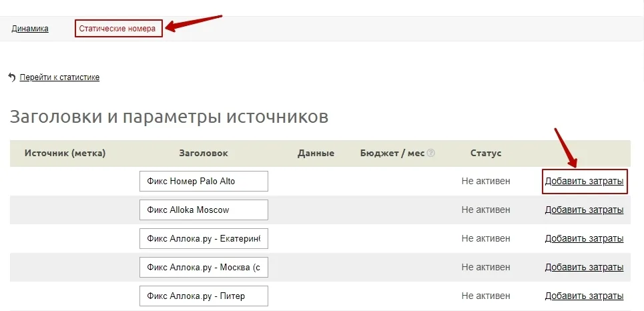Click Не активен status in Питер row

pyautogui.click(x=486, y=296)
